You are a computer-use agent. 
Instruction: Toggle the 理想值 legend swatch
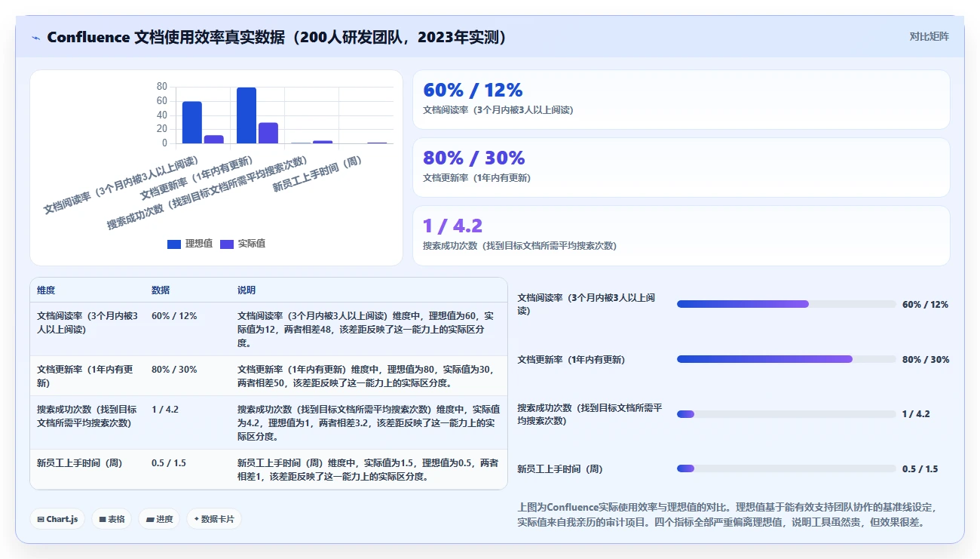pos(174,244)
